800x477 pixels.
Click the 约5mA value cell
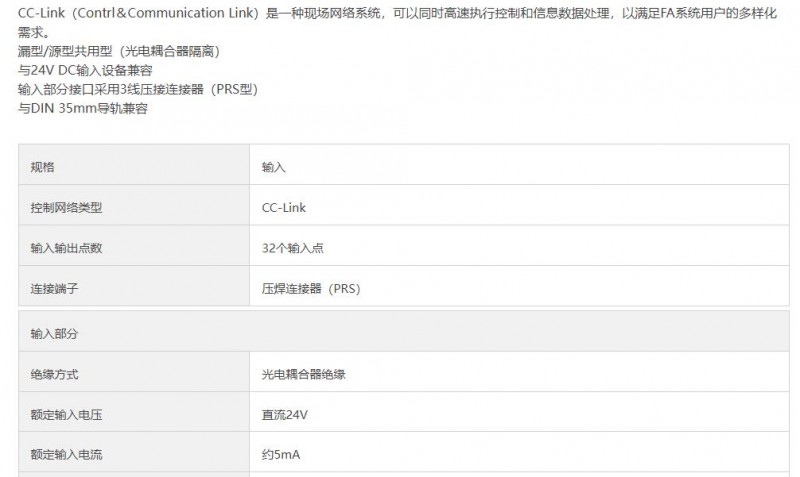(519, 452)
